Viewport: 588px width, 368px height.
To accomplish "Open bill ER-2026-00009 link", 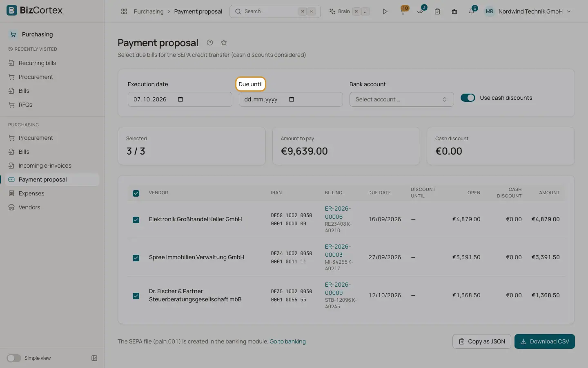I will pyautogui.click(x=338, y=289).
